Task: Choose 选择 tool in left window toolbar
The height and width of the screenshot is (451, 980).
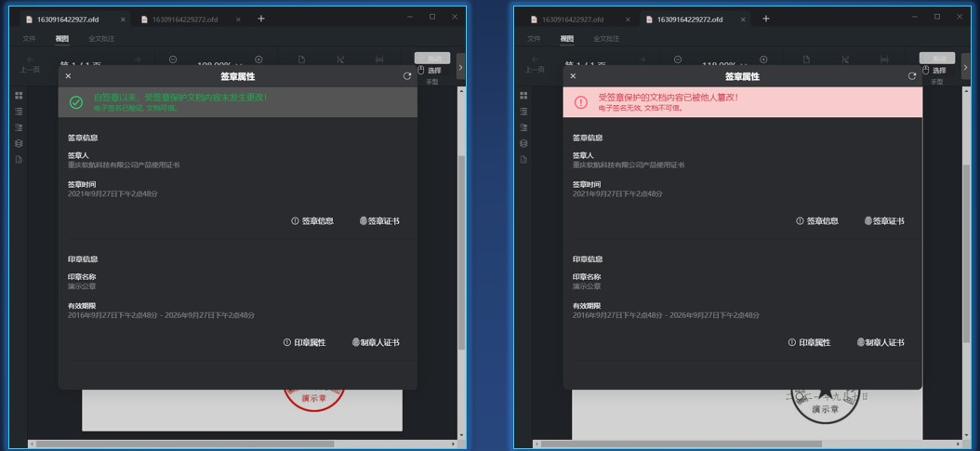Action: click(x=430, y=71)
